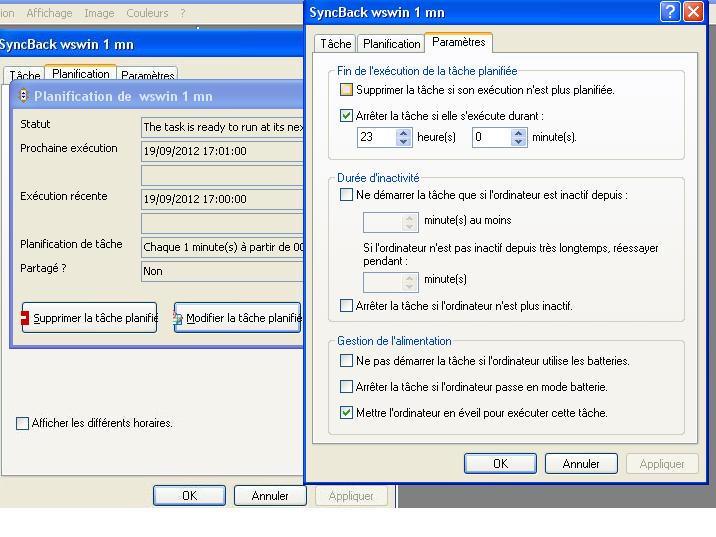Click the down arrow of the réessayer pendant minute(s) spinner
The image size is (716, 537).
coord(410,286)
